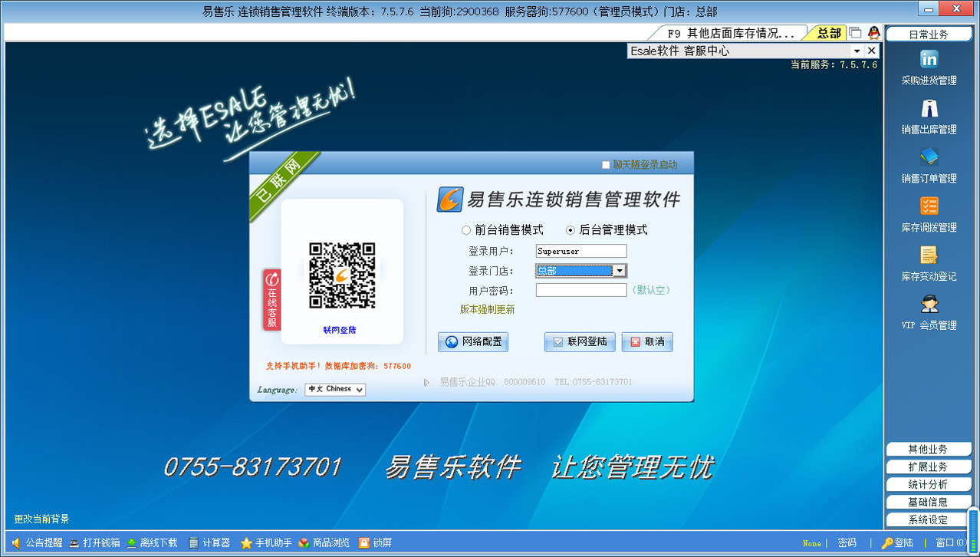Click the (默认空) hint text
Viewport: 980px width, 557px height.
tap(651, 291)
